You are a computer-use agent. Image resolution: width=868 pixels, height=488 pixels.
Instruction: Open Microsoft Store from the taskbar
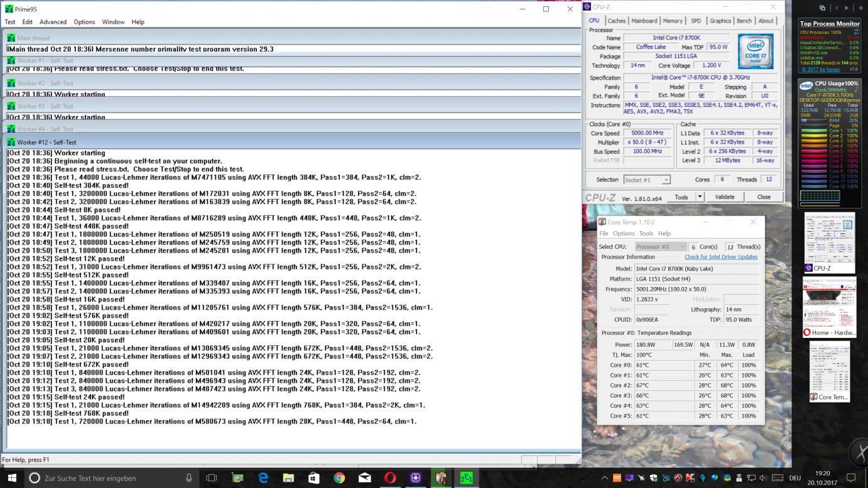click(313, 478)
